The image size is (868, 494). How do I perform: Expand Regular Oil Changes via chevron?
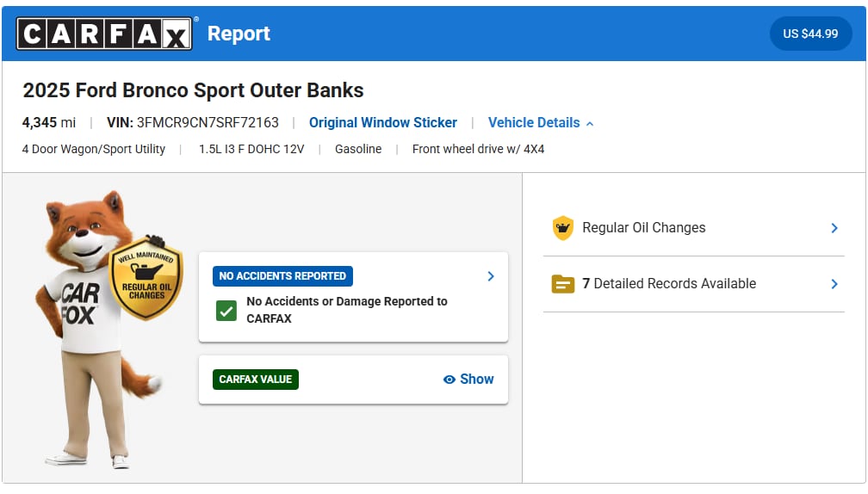(x=834, y=228)
